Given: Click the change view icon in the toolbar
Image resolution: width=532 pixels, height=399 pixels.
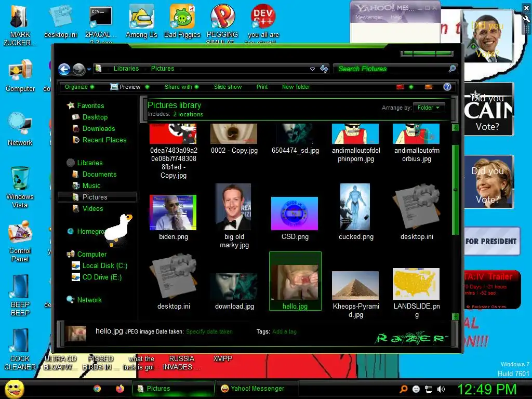Looking at the screenshot, I should pyautogui.click(x=401, y=87).
